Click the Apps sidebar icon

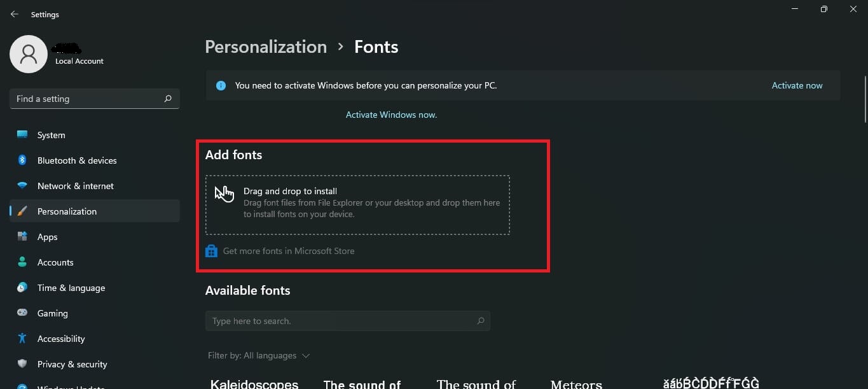point(22,236)
